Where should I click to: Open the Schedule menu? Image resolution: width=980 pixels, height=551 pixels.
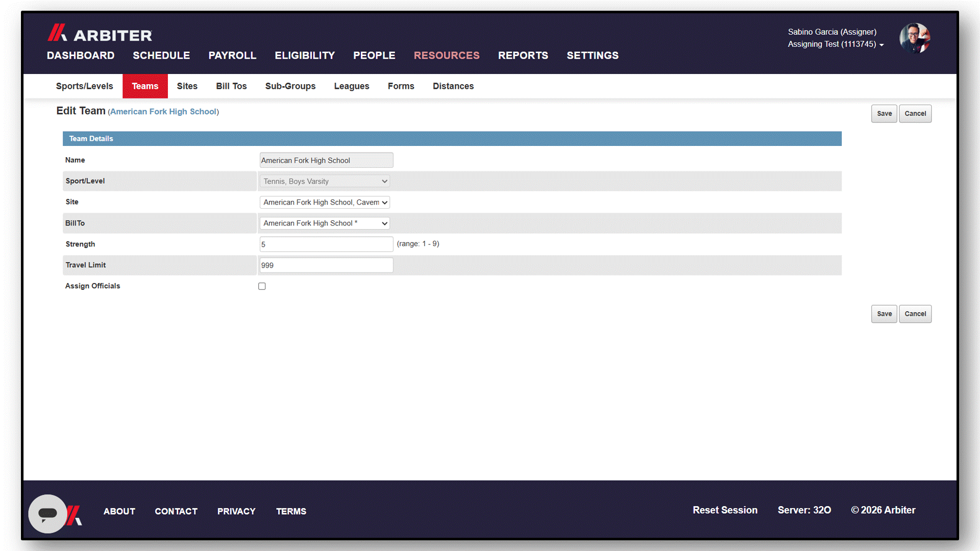pos(161,55)
